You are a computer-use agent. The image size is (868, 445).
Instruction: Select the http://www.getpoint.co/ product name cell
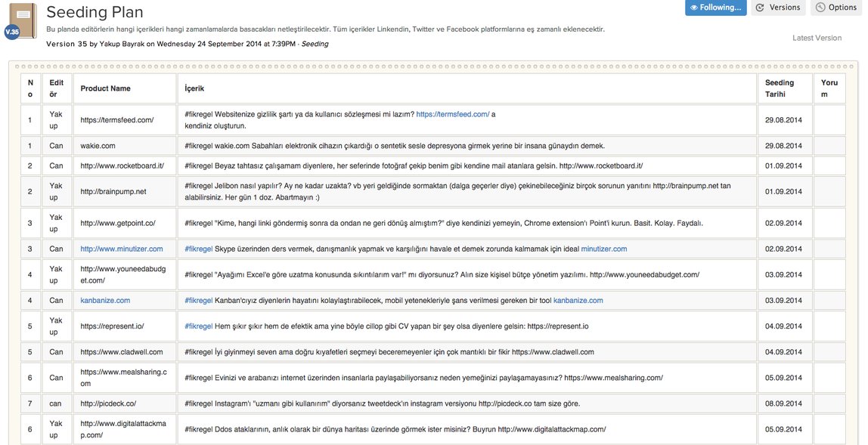point(125,223)
